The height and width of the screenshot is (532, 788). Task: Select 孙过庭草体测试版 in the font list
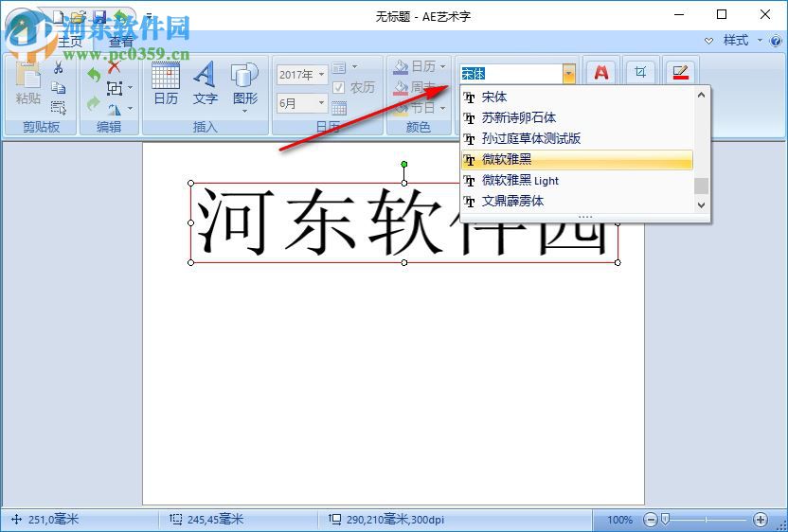[x=577, y=138]
